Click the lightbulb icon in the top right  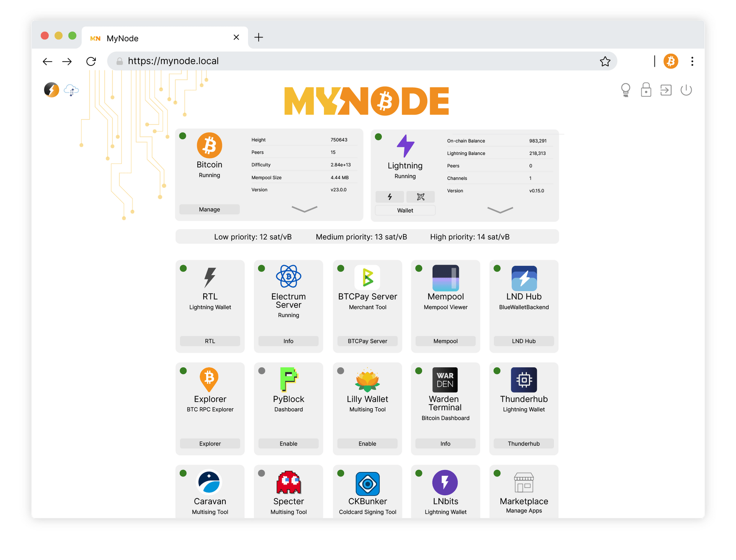(626, 90)
